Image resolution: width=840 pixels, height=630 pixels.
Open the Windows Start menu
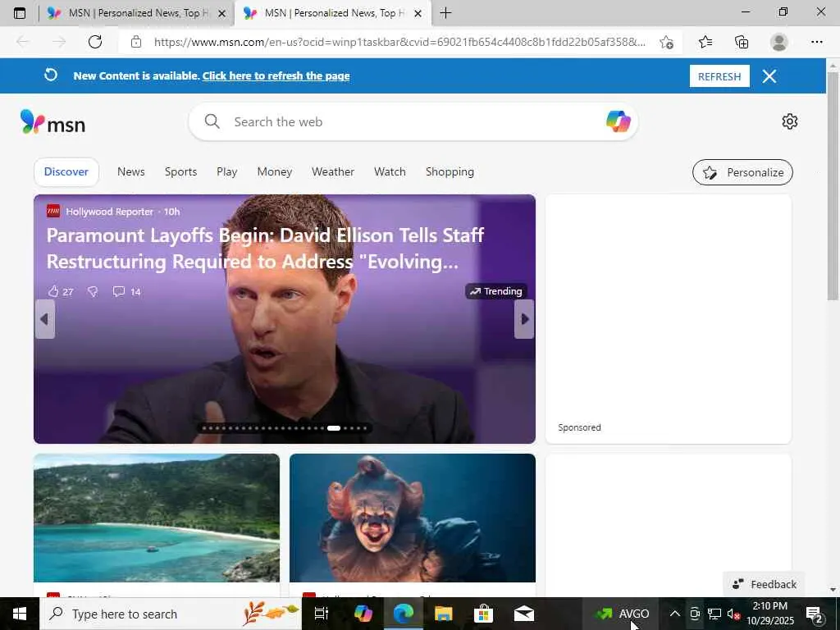coord(20,614)
